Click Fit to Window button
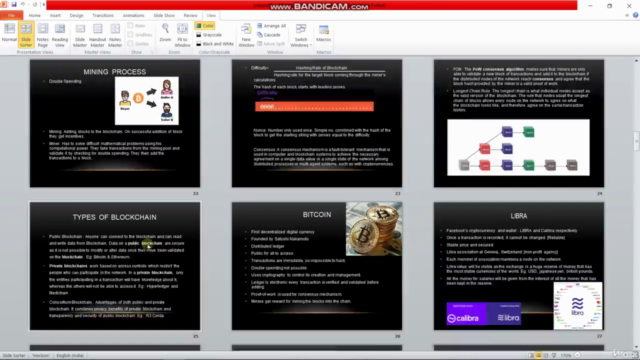The width and height of the screenshot is (640, 360). 182,35
